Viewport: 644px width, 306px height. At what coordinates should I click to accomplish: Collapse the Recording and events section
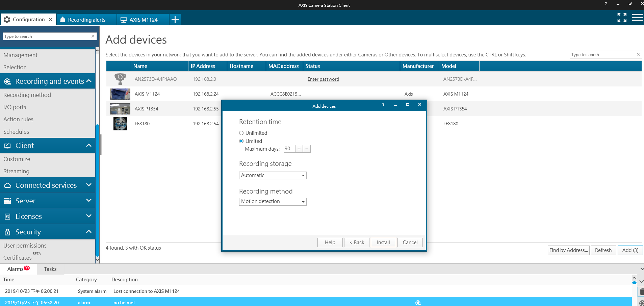[x=89, y=81]
